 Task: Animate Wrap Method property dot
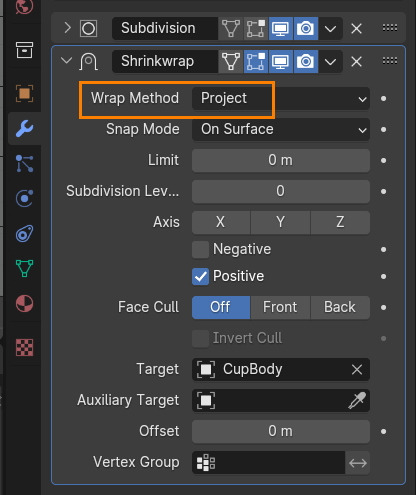coord(383,99)
